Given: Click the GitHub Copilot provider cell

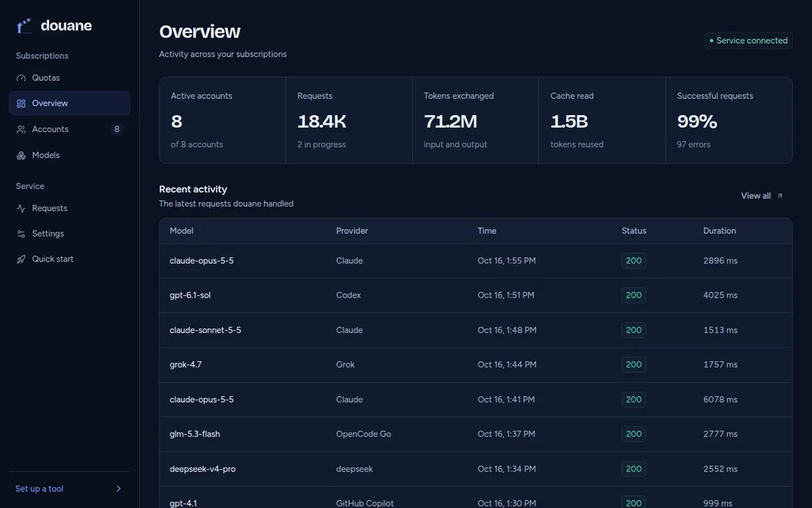Looking at the screenshot, I should (365, 503).
